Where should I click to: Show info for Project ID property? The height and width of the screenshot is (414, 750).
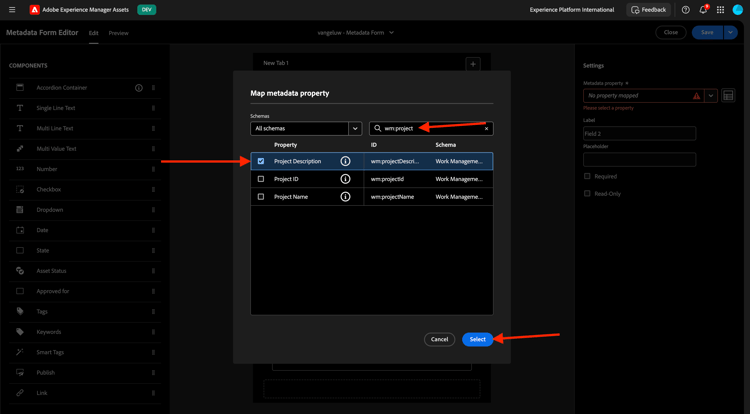click(x=345, y=179)
